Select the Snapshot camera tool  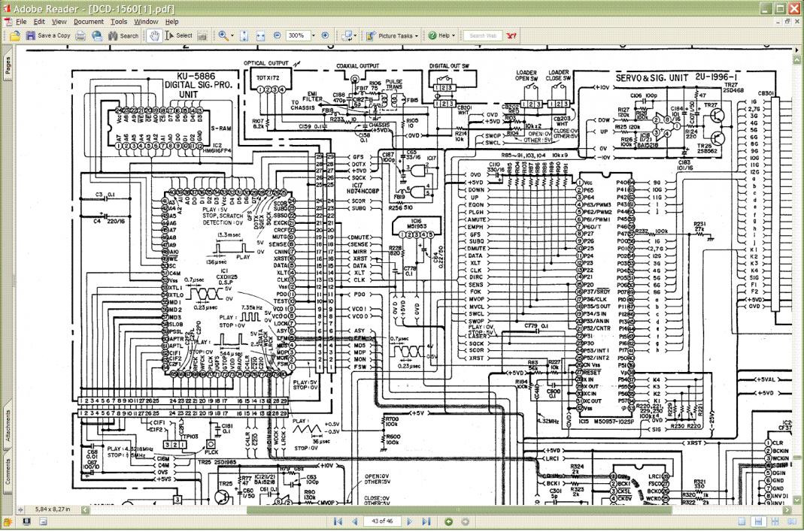point(202,36)
